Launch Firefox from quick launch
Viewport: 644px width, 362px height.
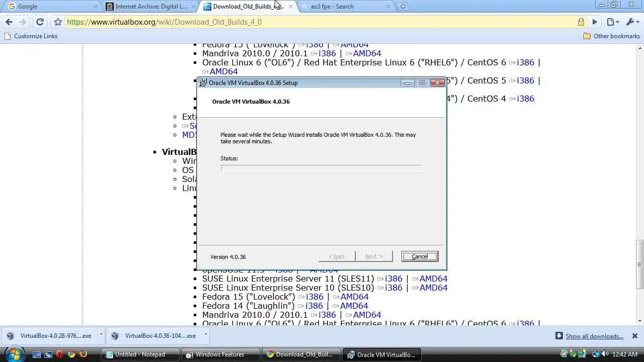[83, 354]
